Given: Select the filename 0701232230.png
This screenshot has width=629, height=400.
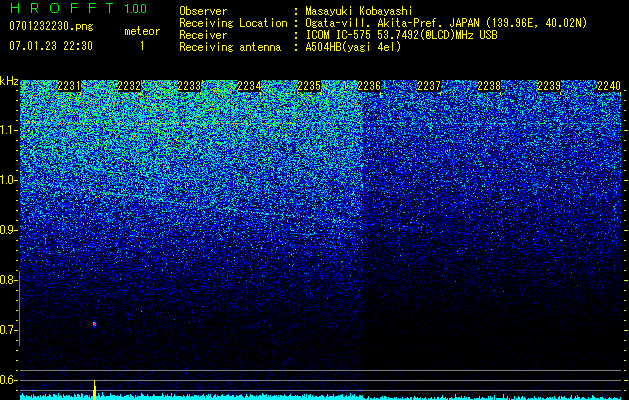Looking at the screenshot, I should pos(51,27).
